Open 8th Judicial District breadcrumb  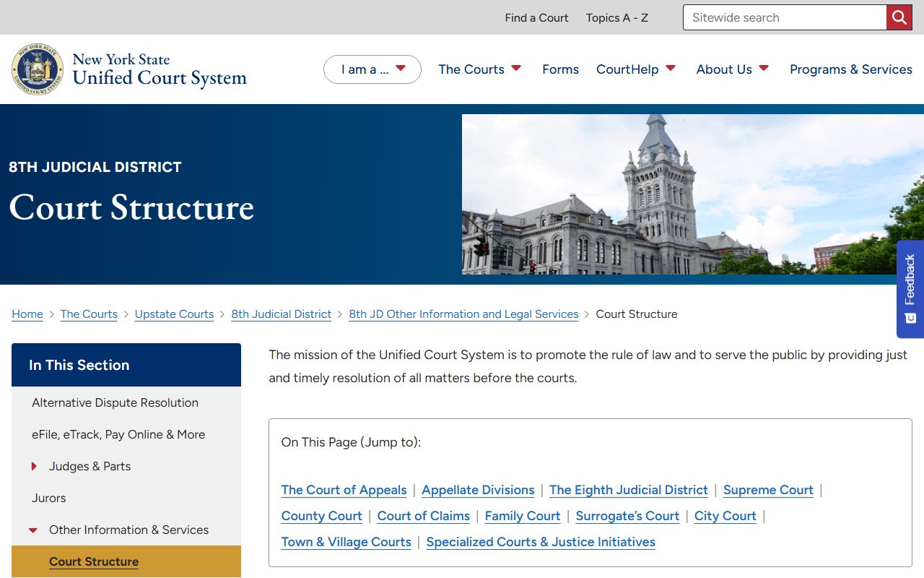(282, 314)
